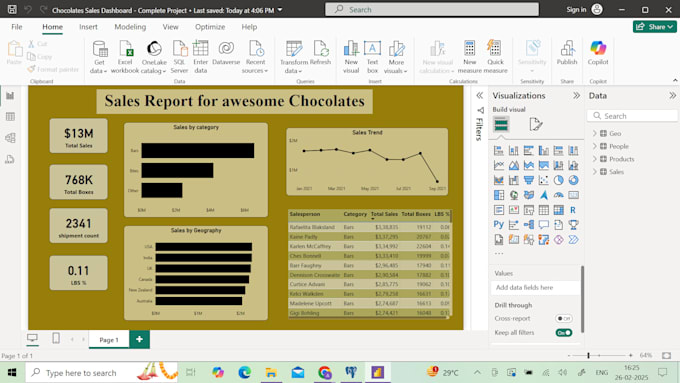
Task: Switch to the Insert ribbon tab
Action: point(88,27)
